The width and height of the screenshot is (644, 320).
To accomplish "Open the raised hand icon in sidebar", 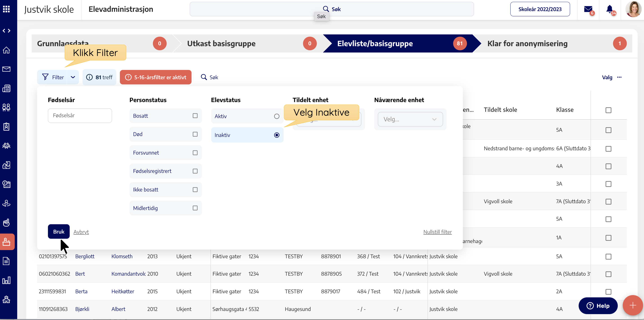I will point(6,222).
